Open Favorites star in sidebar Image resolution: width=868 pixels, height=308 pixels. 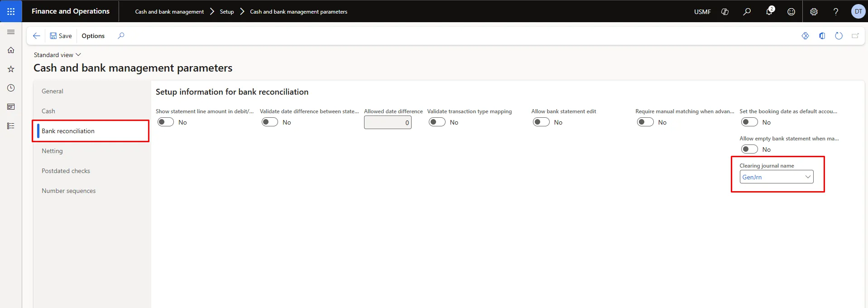click(x=11, y=69)
